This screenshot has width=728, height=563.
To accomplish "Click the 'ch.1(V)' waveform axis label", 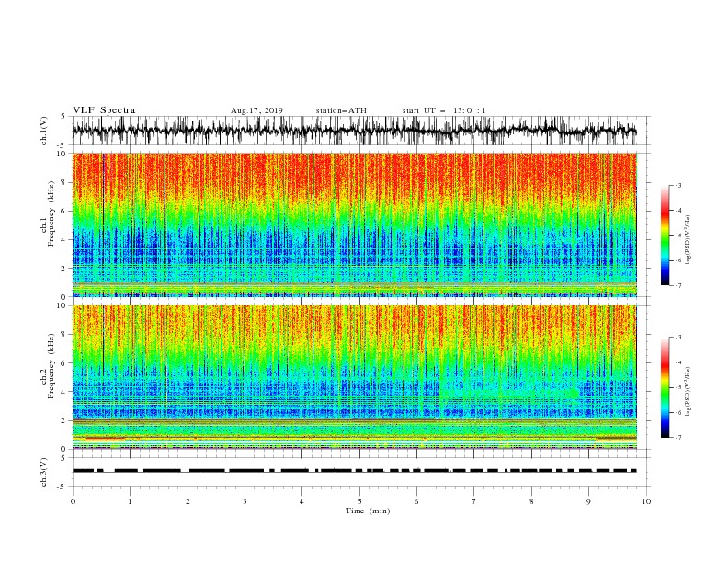I will point(44,131).
